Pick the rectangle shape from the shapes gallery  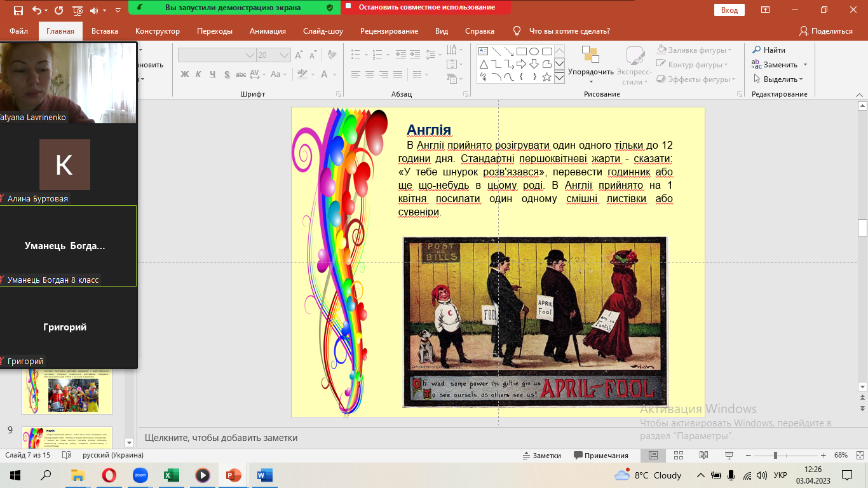521,51
